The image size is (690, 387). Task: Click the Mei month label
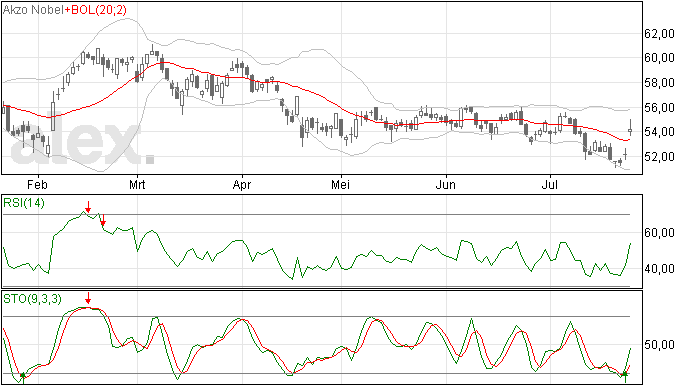(x=341, y=185)
